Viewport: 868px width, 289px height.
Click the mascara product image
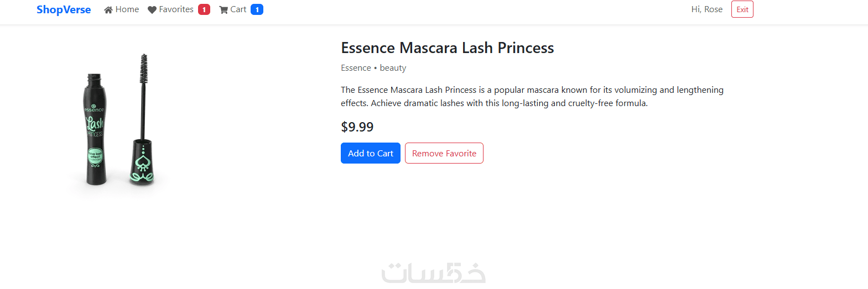pyautogui.click(x=117, y=127)
